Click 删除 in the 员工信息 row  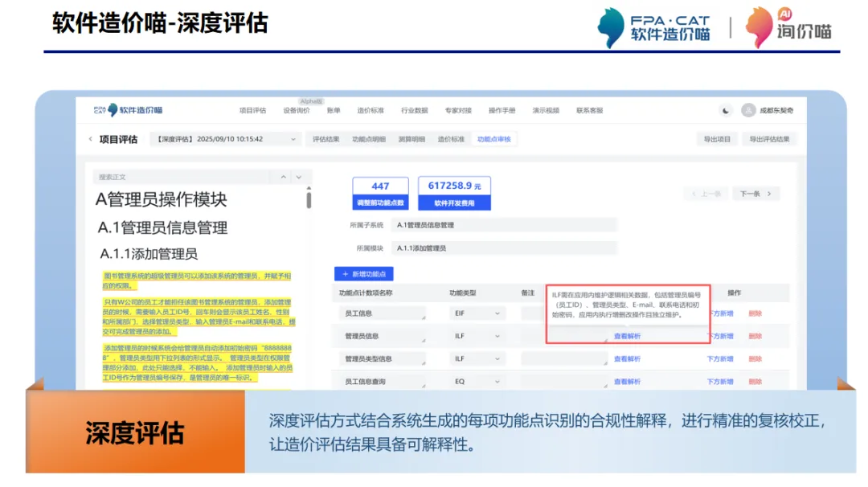point(755,313)
